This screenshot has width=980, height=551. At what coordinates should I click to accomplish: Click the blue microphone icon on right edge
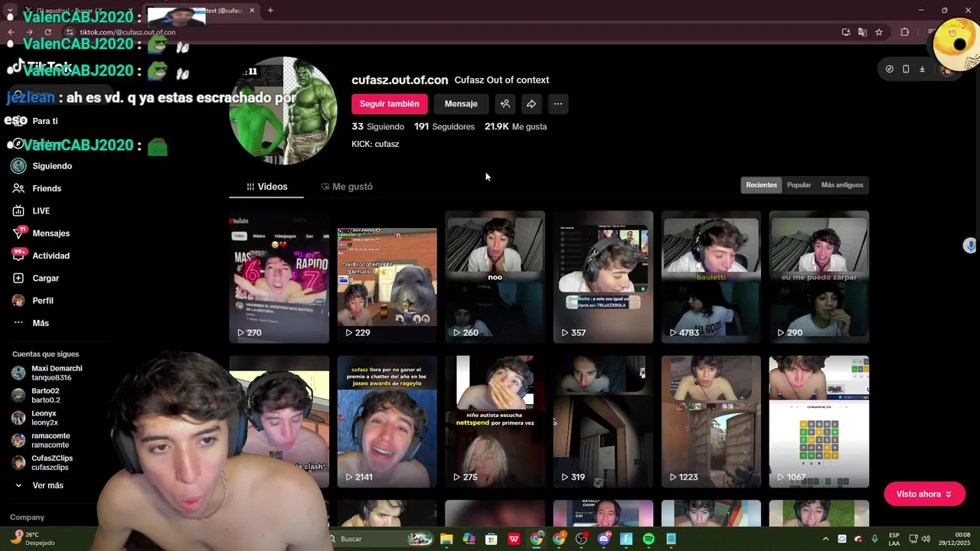click(969, 246)
